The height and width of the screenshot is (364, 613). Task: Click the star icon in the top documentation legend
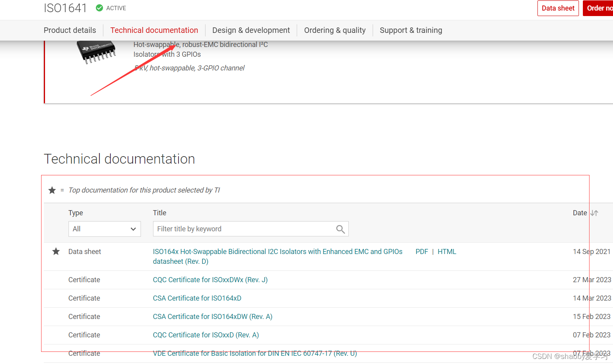[52, 190]
